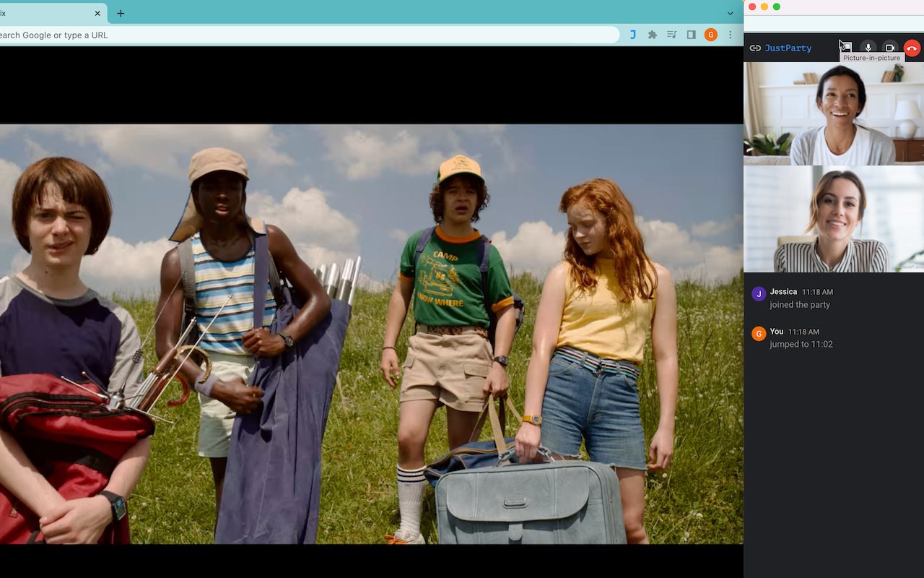Click Jessica's purple J avatar in chat
This screenshot has height=578, width=924.
click(x=759, y=293)
